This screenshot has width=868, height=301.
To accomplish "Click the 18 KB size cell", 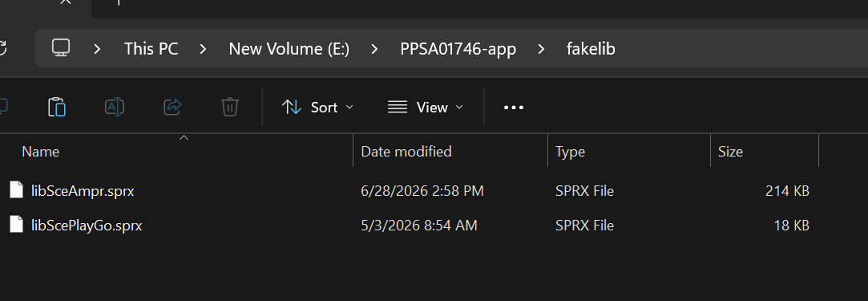I will 792,226.
